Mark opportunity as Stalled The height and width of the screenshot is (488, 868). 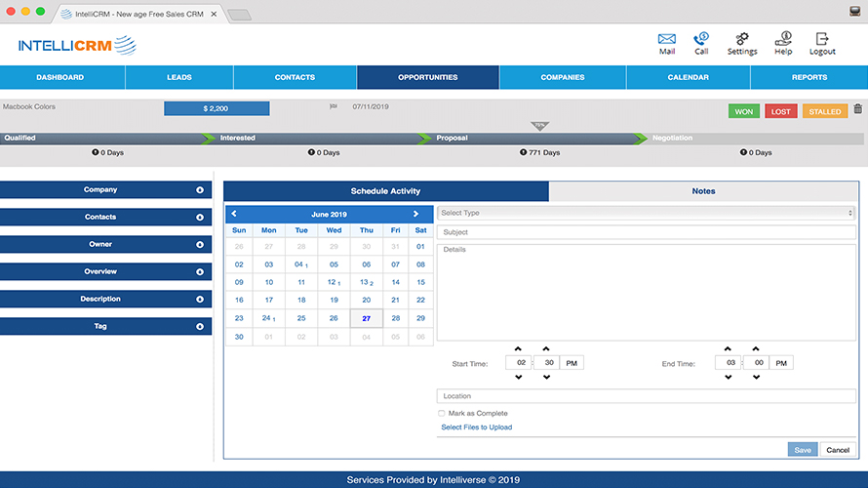(x=825, y=111)
